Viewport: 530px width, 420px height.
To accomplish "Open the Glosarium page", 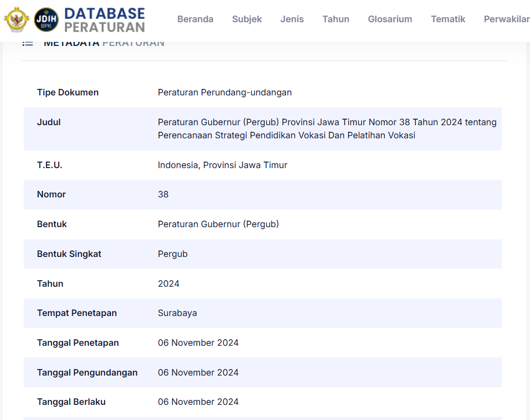I will click(x=390, y=19).
